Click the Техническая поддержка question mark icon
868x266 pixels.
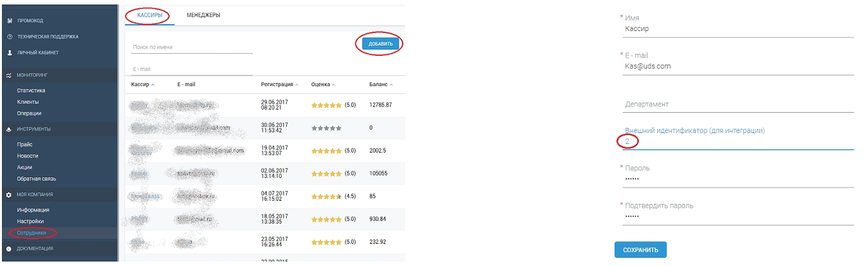tap(9, 37)
